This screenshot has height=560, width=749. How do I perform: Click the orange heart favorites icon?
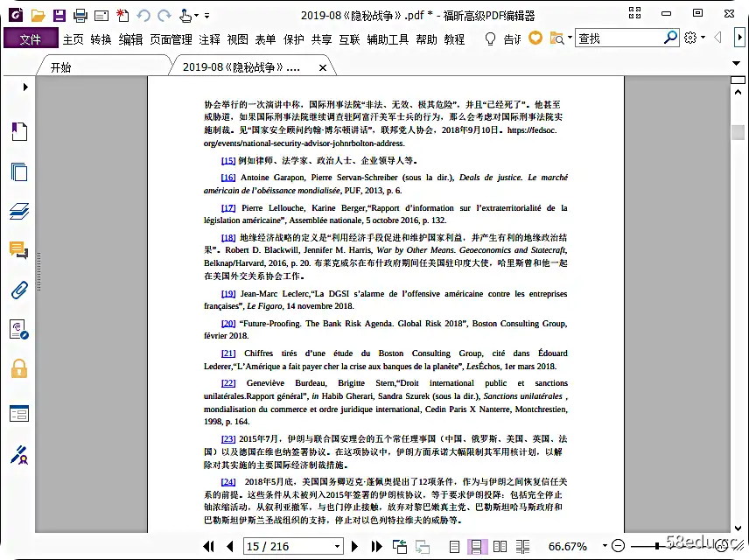[x=535, y=38]
